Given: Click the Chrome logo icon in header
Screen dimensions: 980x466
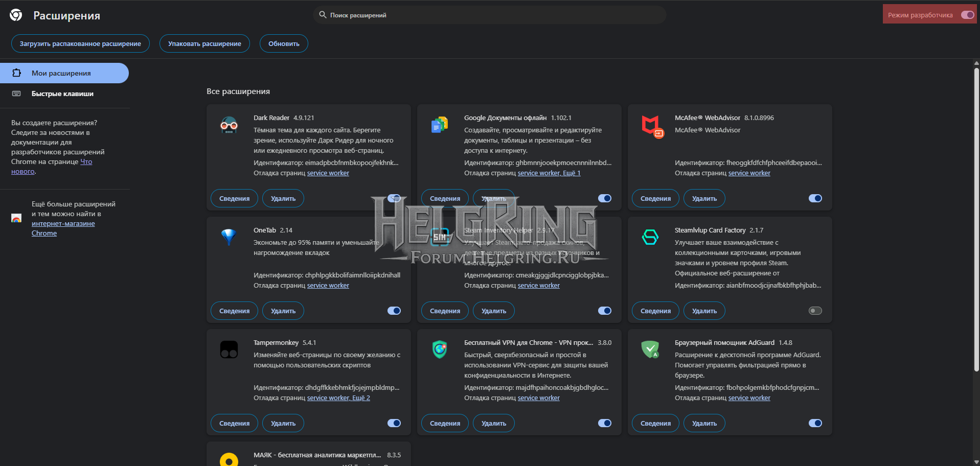Looking at the screenshot, I should point(16,15).
